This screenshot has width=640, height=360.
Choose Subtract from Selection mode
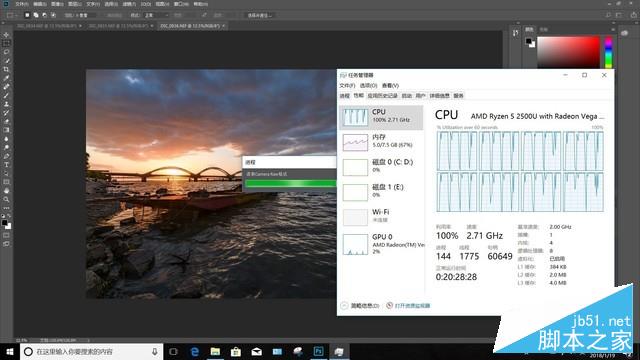tap(44, 15)
